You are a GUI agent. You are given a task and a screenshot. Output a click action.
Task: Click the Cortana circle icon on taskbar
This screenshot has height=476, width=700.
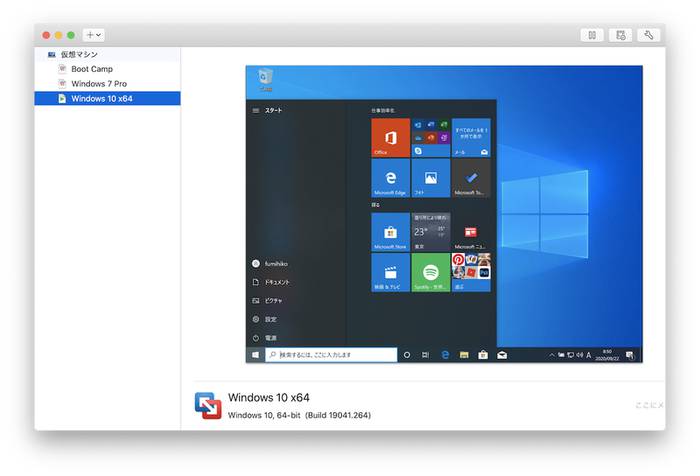(x=407, y=355)
